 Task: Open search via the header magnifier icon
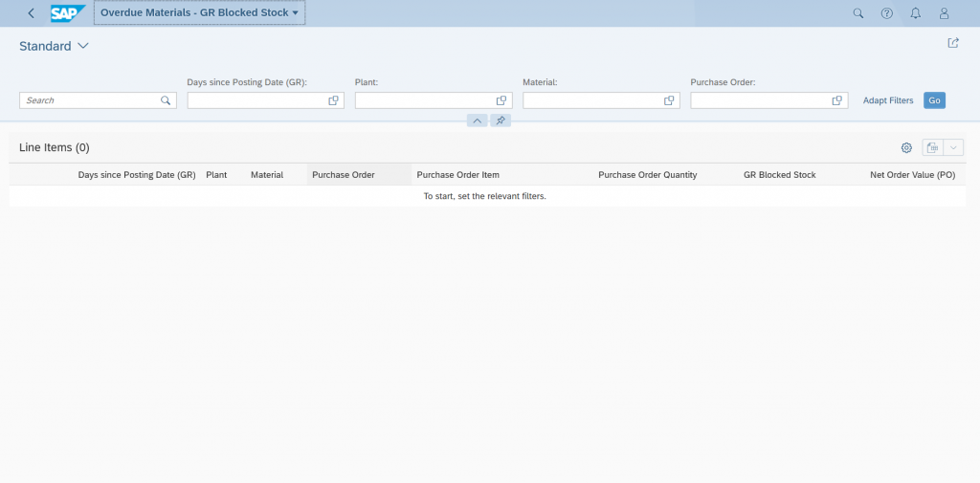(x=858, y=13)
